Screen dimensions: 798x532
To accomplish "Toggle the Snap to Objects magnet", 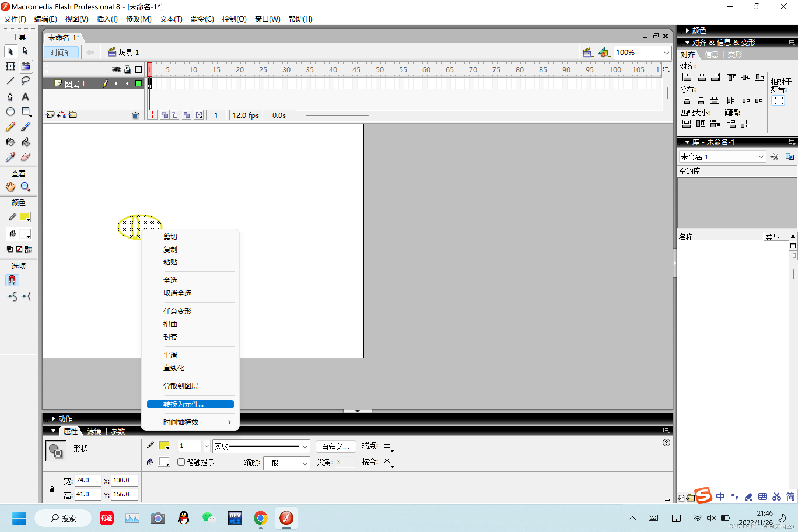I will point(12,280).
